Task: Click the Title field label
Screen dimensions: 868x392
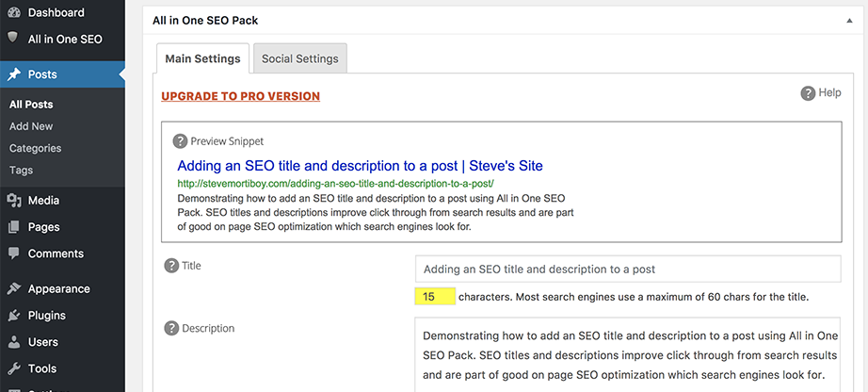Action: coord(191,266)
